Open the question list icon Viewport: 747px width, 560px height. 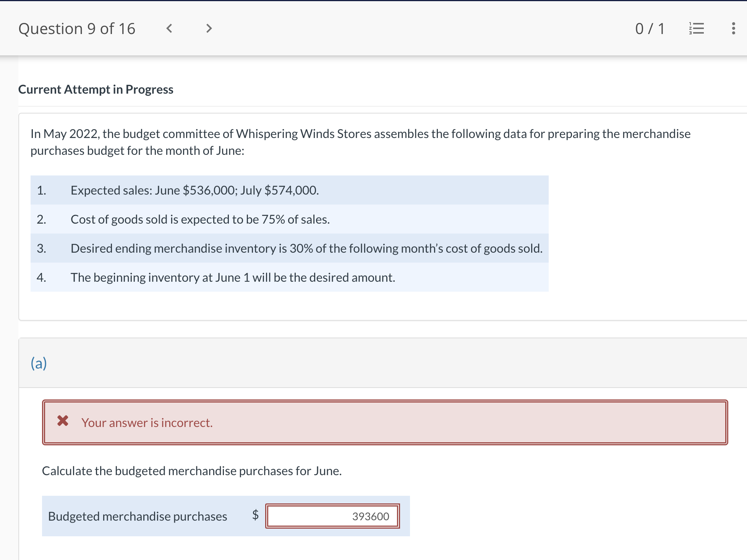(x=697, y=28)
